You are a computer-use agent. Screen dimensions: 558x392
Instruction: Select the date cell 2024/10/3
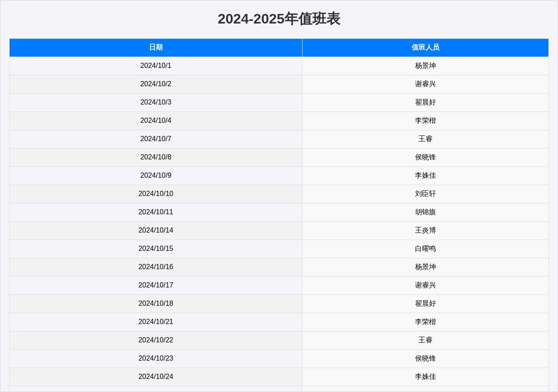point(156,102)
